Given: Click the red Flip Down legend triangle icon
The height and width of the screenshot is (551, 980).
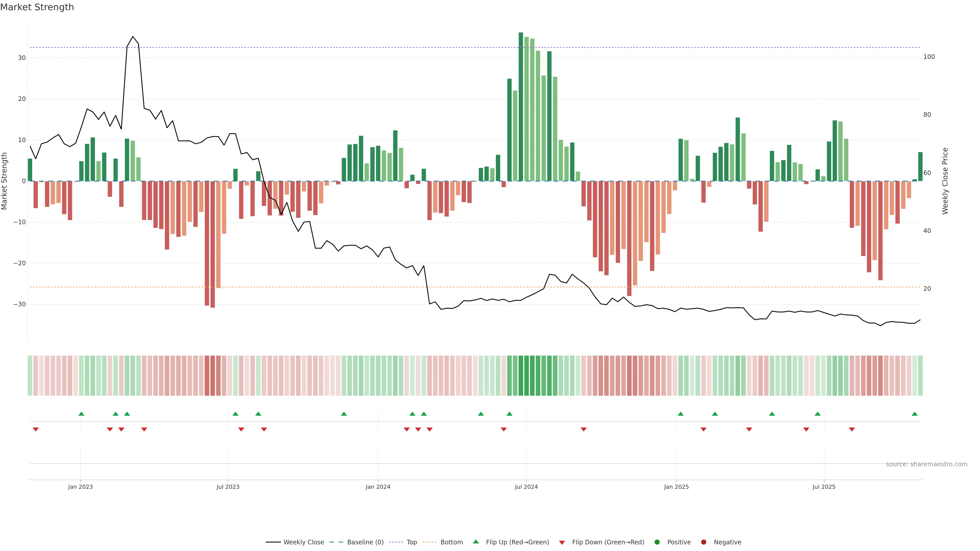Looking at the screenshot, I should click(562, 543).
